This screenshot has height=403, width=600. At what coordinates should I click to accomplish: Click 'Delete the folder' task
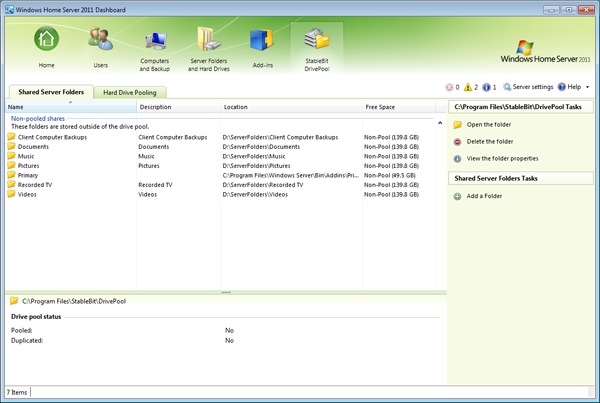[x=488, y=142]
